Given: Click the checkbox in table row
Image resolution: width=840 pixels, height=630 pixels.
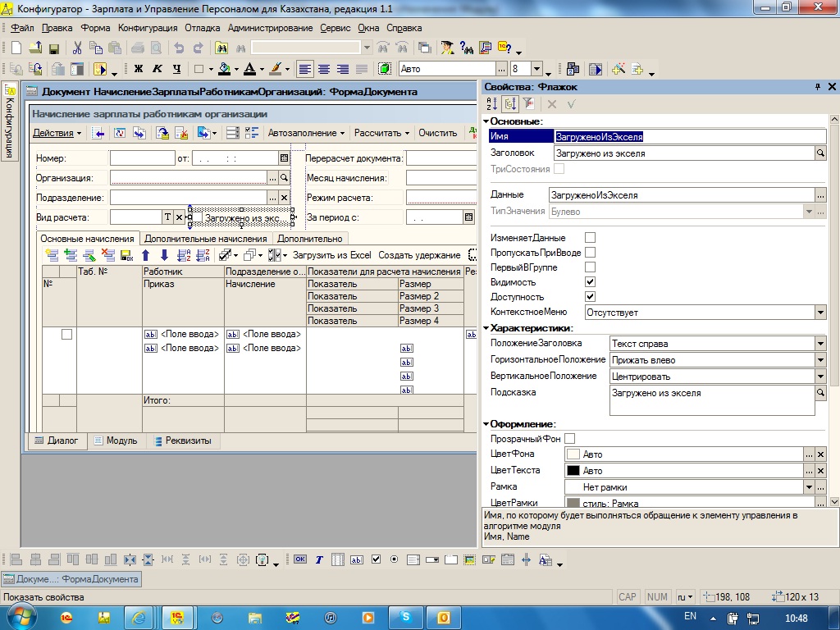Looking at the screenshot, I should (x=67, y=335).
